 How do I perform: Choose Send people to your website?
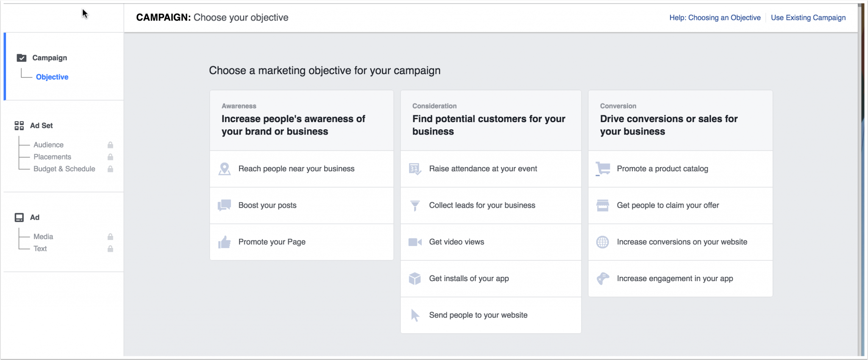coord(491,315)
